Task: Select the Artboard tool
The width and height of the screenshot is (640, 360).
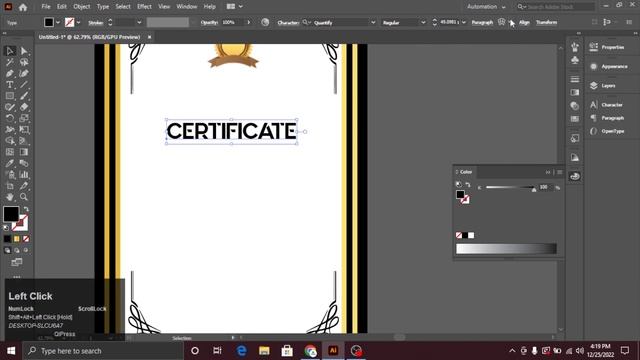Action: 10,186
